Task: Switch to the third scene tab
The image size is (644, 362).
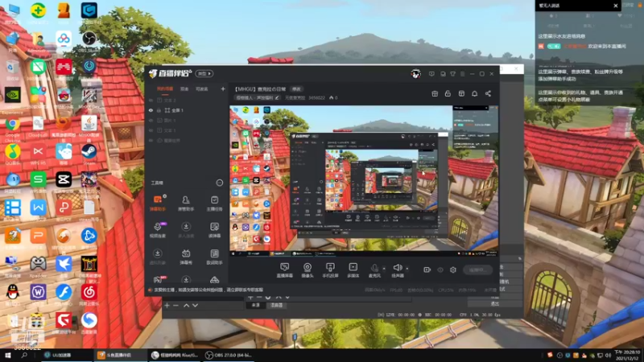Action: 202,89
